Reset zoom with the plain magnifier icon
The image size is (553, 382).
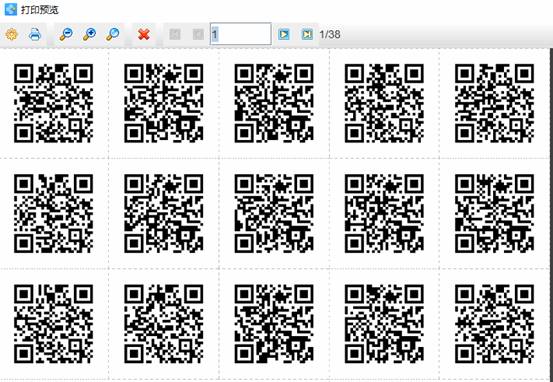coord(113,34)
